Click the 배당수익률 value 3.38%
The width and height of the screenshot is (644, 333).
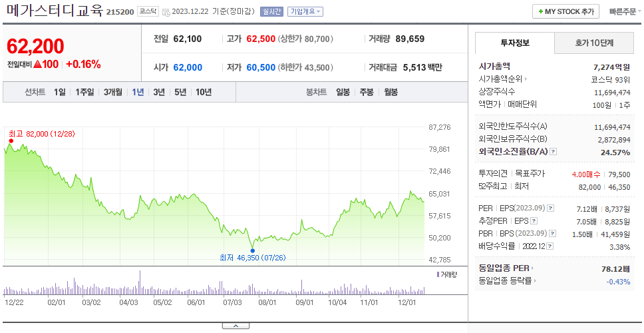tap(620, 247)
